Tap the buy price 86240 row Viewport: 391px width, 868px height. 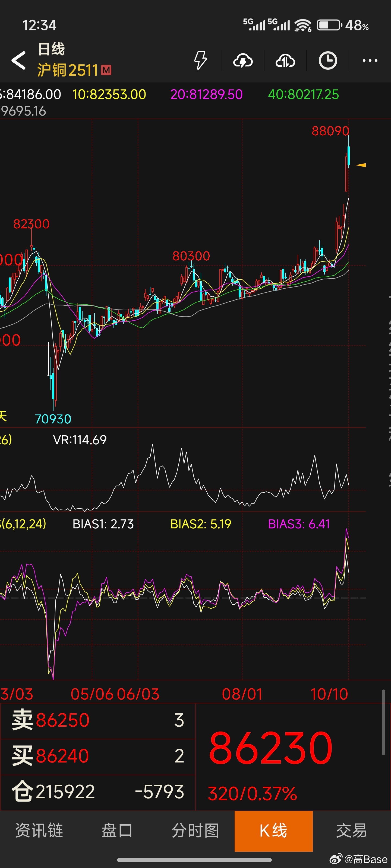click(98, 756)
